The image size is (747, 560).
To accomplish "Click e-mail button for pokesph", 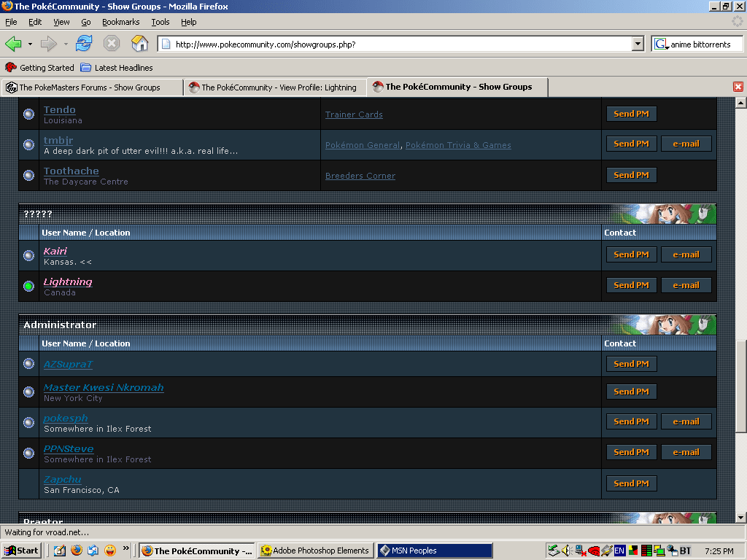I will 686,421.
